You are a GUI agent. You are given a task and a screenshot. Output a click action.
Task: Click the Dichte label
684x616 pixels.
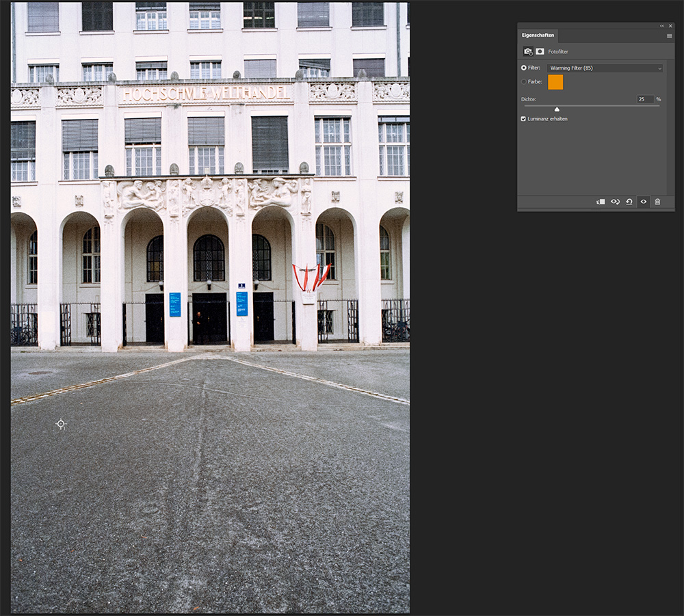coord(528,99)
